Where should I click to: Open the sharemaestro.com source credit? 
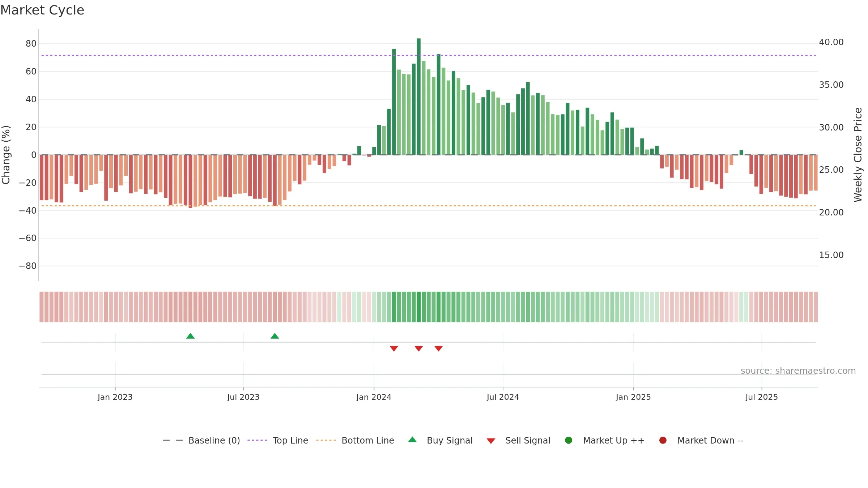click(798, 371)
